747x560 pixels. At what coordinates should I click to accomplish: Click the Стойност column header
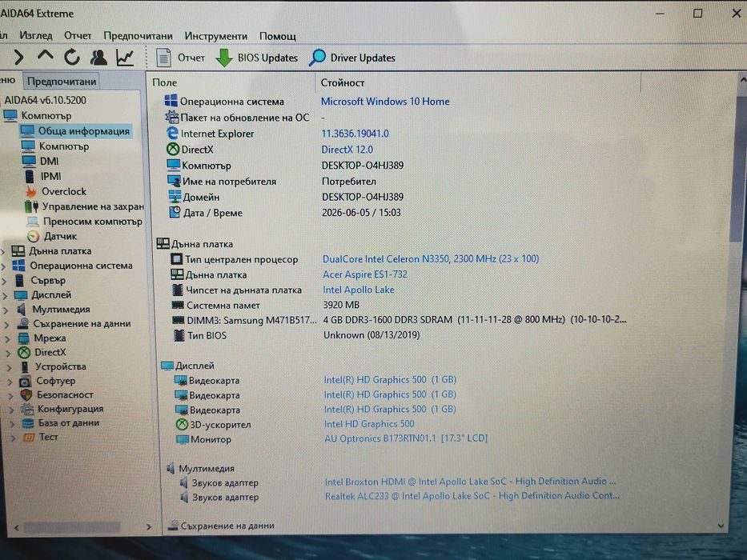tap(343, 83)
